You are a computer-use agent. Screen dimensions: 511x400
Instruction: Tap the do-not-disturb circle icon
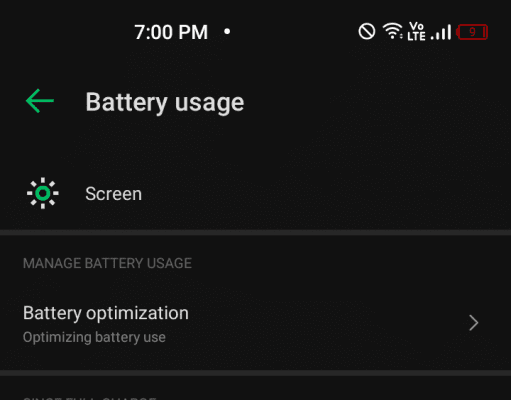pos(367,32)
